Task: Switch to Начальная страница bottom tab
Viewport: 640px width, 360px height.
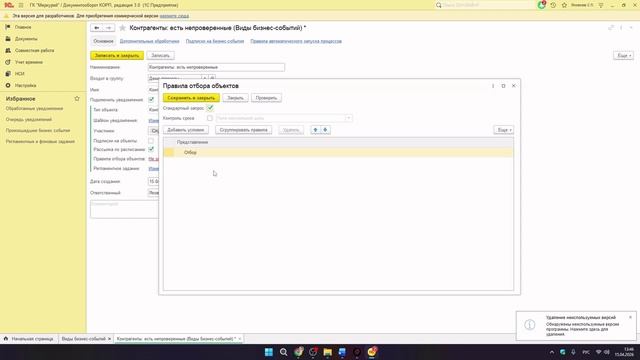Action: click(29, 339)
